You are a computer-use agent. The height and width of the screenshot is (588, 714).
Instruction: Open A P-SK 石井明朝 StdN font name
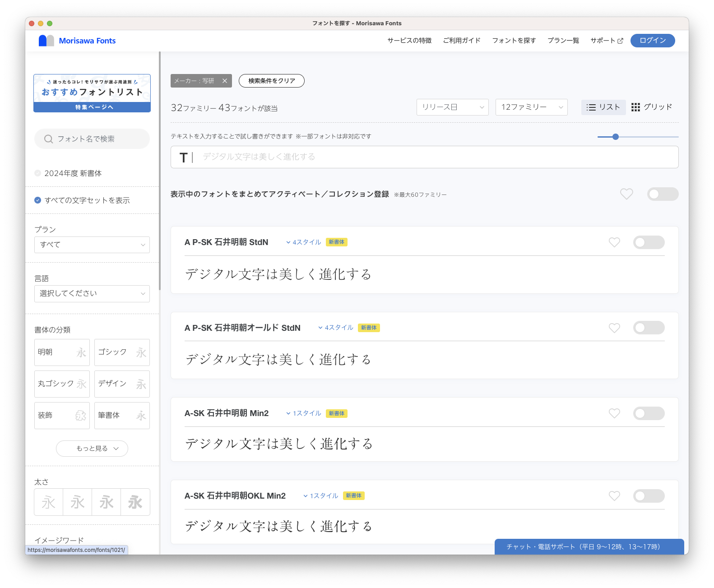[227, 242]
